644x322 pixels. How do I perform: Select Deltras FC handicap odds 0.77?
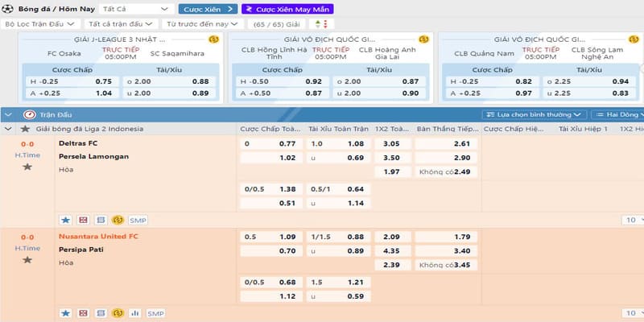(x=271, y=144)
